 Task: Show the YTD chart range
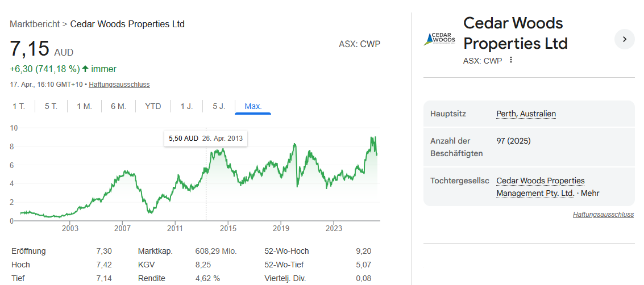(153, 106)
